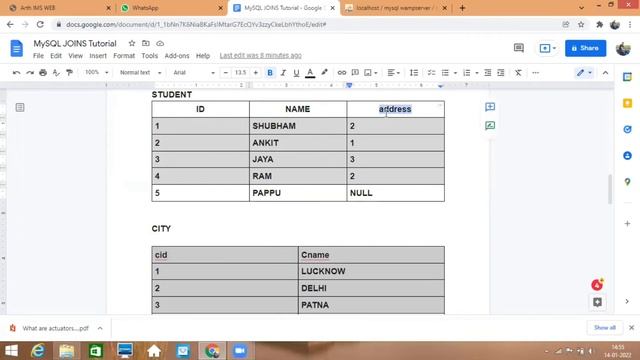Open Google Calendar in side panel
The height and width of the screenshot is (360, 640).
627,77
